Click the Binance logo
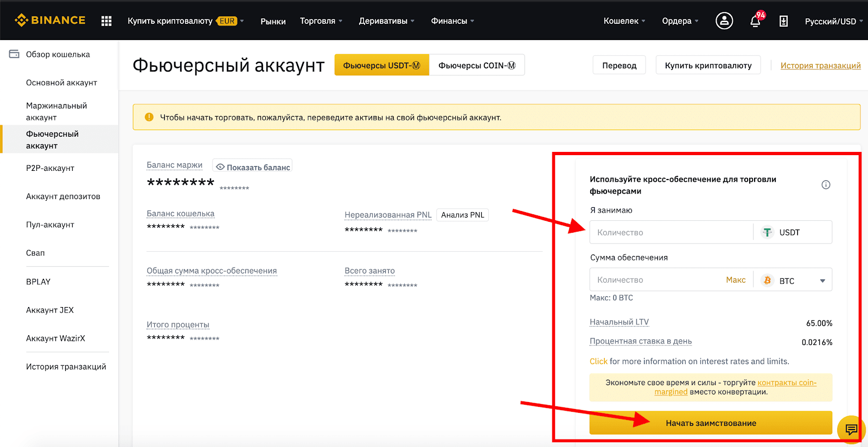 point(50,21)
